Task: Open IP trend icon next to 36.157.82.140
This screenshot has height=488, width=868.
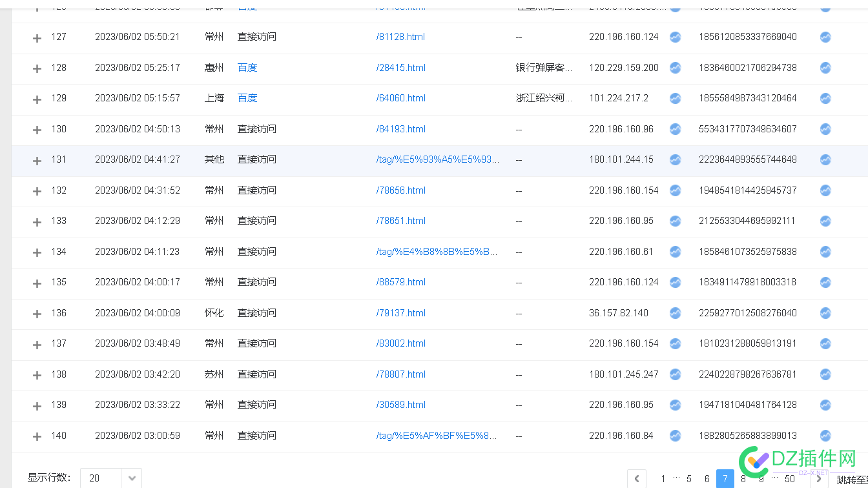Action: pyautogui.click(x=675, y=313)
